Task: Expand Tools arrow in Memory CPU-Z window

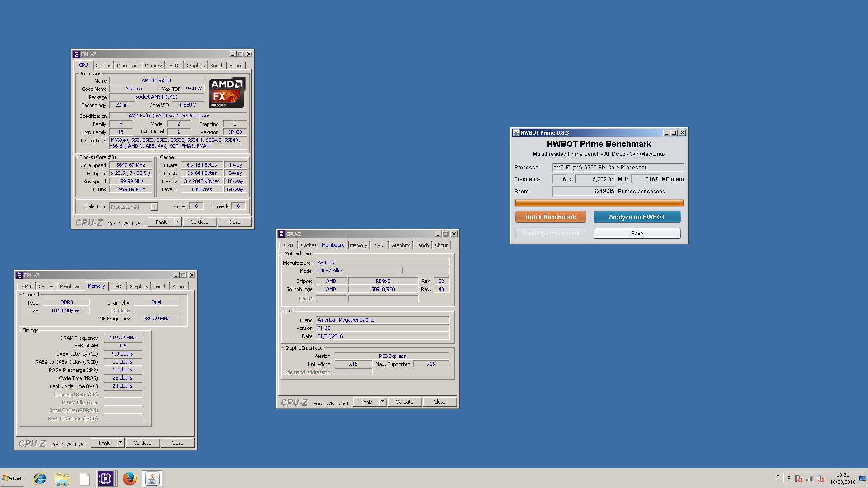Action: point(120,443)
